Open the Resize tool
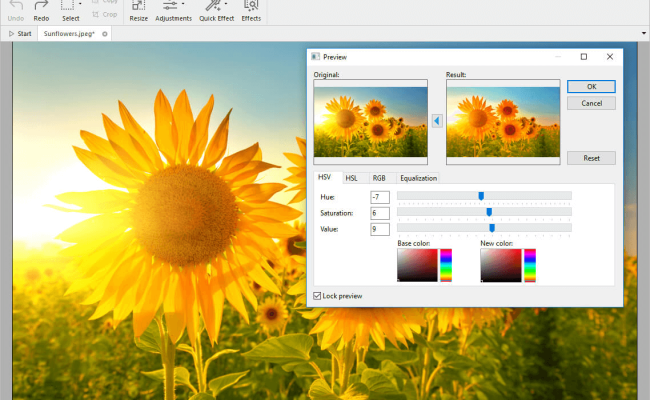The height and width of the screenshot is (400, 650). [x=138, y=11]
